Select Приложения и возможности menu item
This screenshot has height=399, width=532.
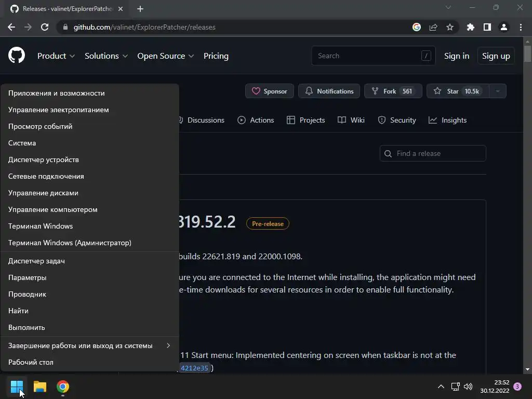coord(89,93)
